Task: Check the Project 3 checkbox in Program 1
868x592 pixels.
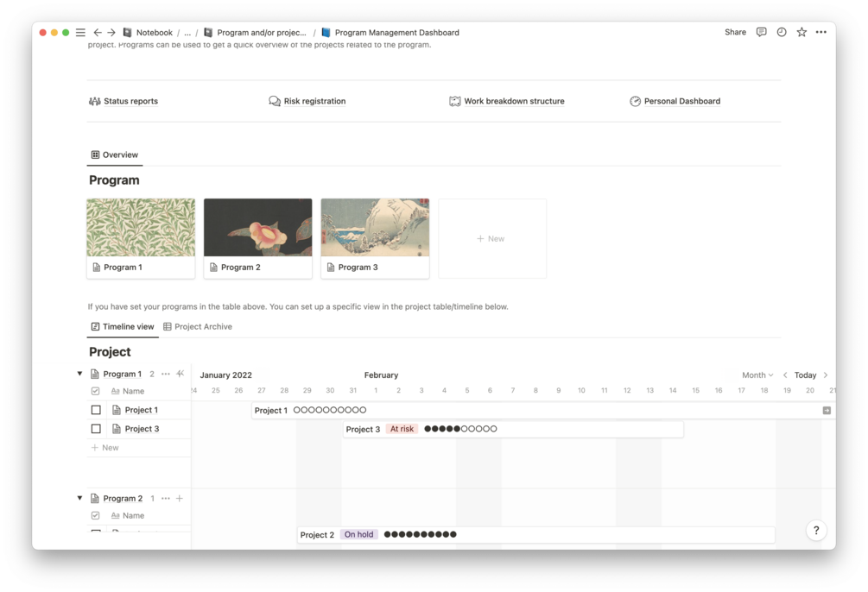Action: [97, 428]
